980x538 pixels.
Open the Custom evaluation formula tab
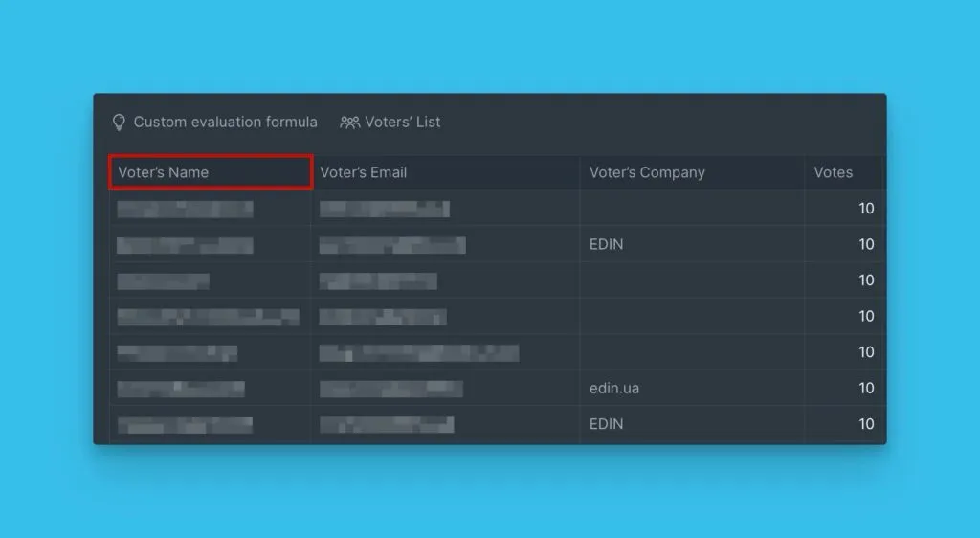pos(225,123)
